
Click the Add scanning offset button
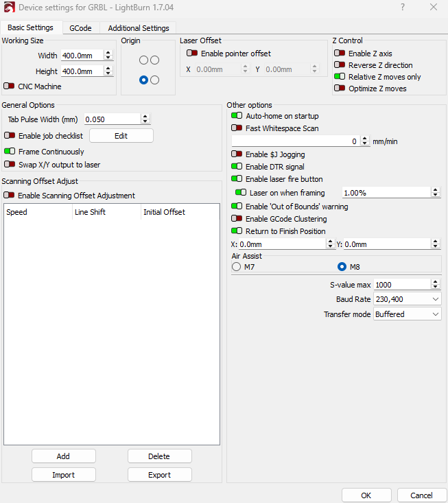click(x=64, y=456)
